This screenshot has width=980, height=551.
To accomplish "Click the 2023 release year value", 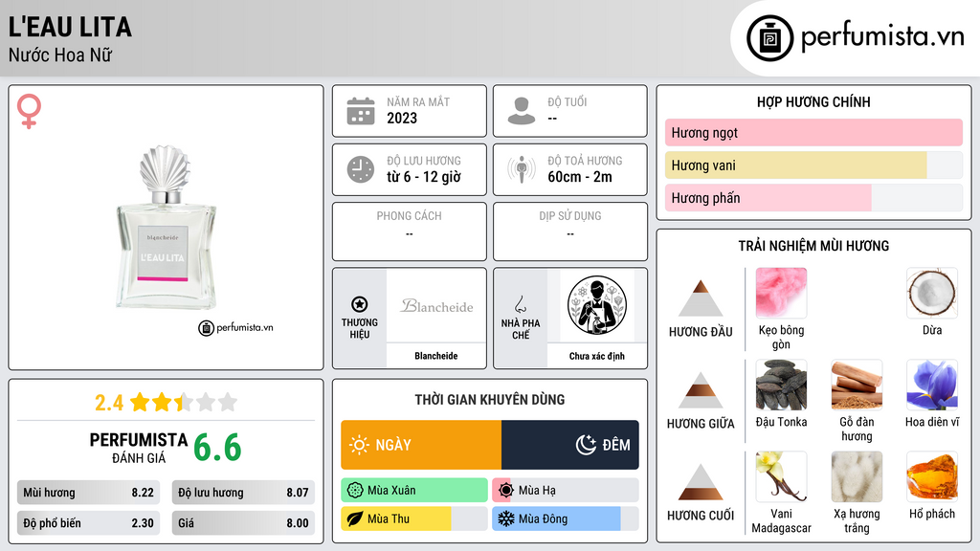I will coord(402,118).
